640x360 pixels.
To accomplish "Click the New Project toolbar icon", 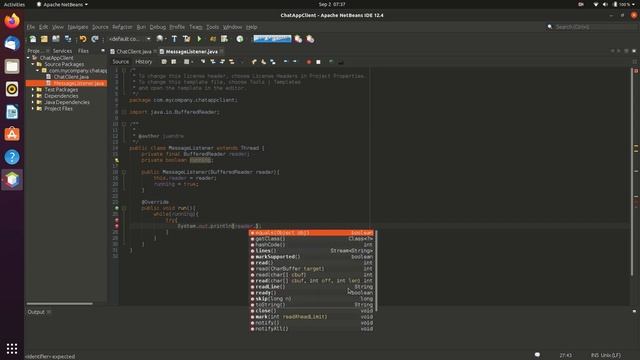I will tap(44, 39).
